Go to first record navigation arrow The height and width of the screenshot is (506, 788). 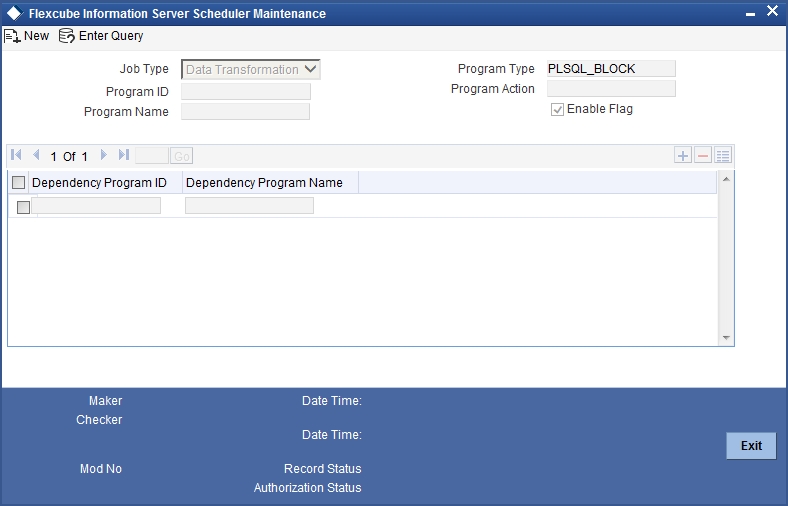(x=16, y=155)
